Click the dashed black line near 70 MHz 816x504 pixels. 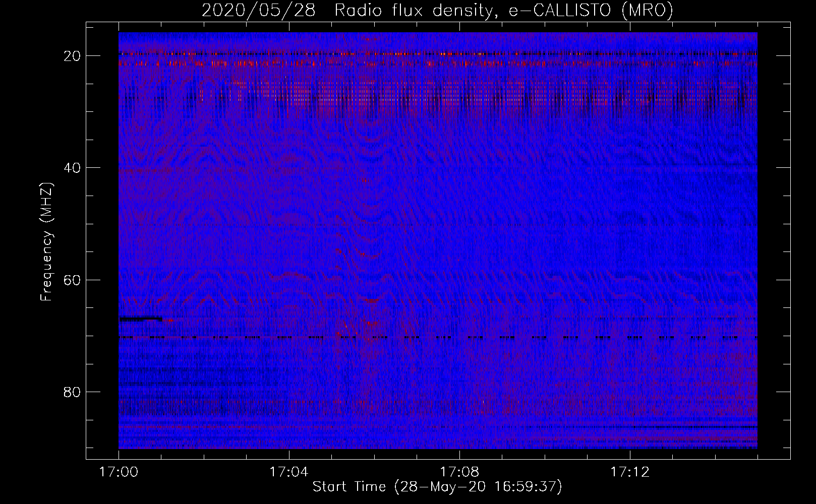438,337
